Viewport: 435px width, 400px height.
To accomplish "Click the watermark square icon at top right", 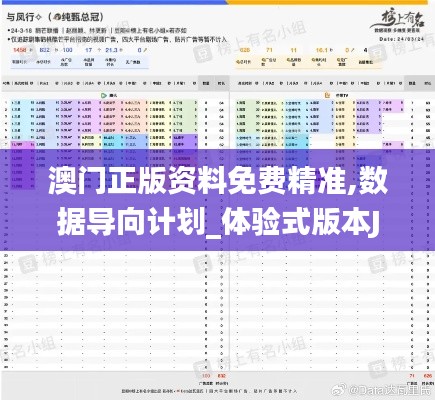I will tap(379, 53).
